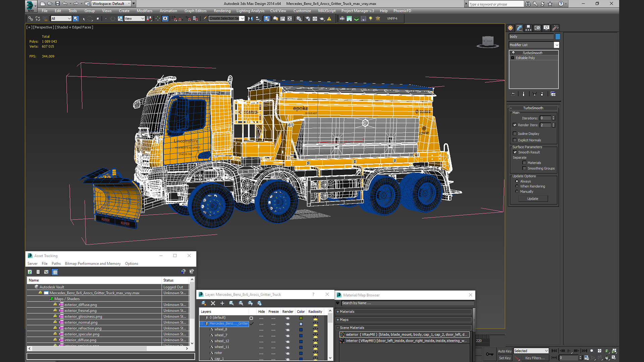644x362 pixels.
Task: Click Shaded + Edged Faces viewport label
Action: point(74,27)
